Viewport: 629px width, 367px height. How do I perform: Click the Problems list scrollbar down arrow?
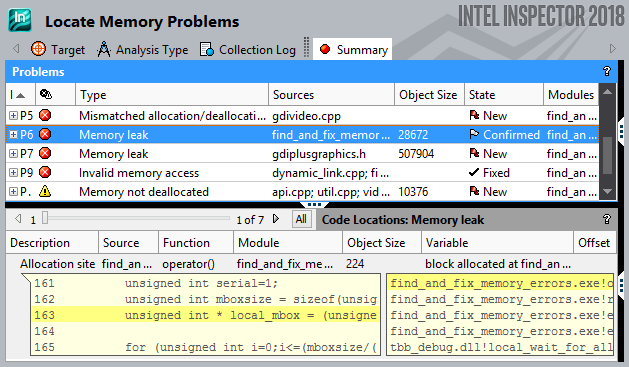click(607, 192)
